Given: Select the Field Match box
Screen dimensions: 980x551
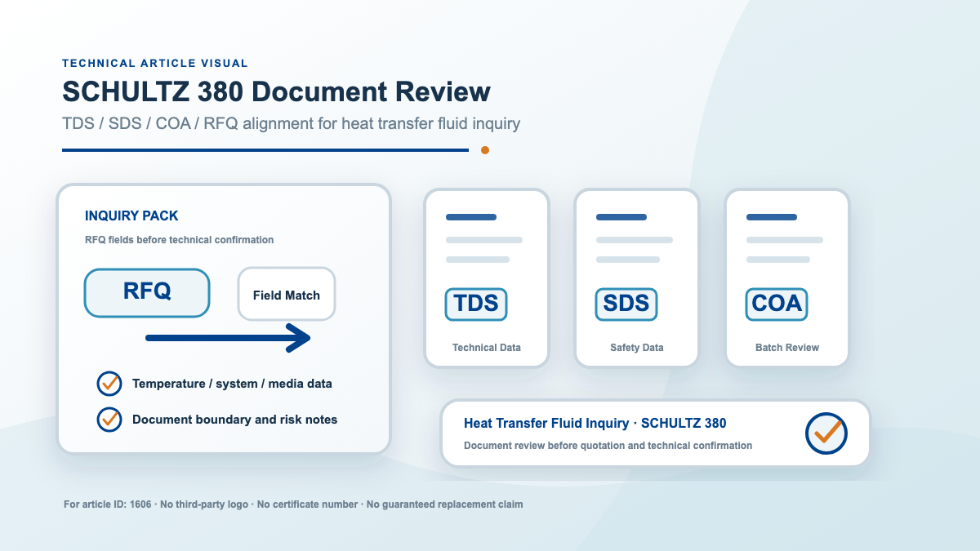Looking at the screenshot, I should point(287,295).
